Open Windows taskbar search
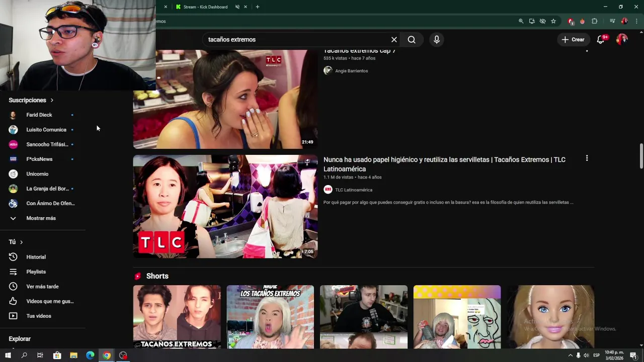This screenshot has height=362, width=644. click(x=24, y=355)
